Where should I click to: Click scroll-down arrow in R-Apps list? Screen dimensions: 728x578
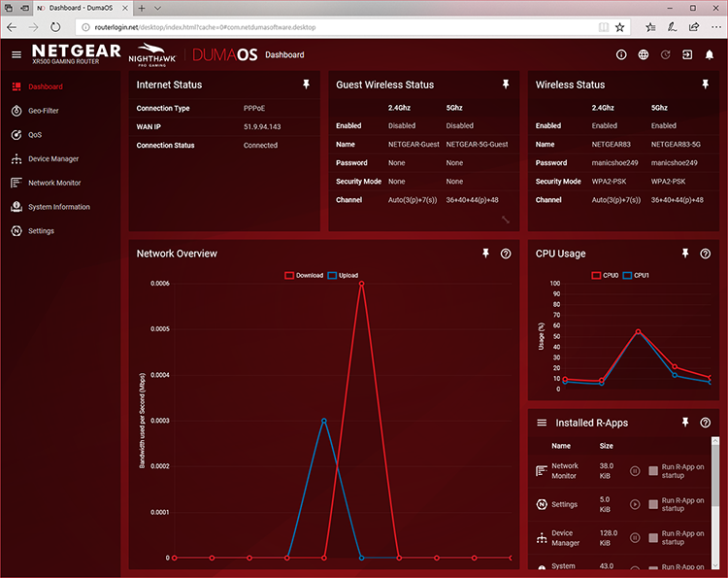pyautogui.click(x=715, y=565)
